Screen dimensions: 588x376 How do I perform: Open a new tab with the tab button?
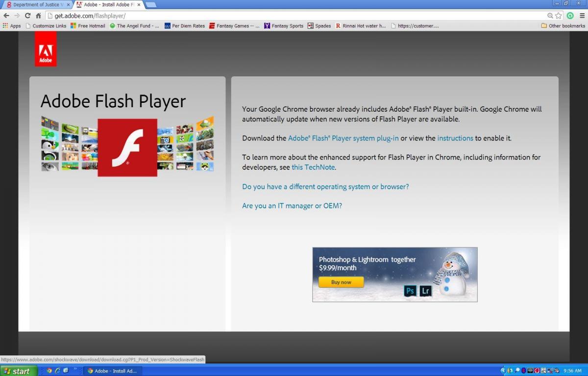[x=151, y=5]
